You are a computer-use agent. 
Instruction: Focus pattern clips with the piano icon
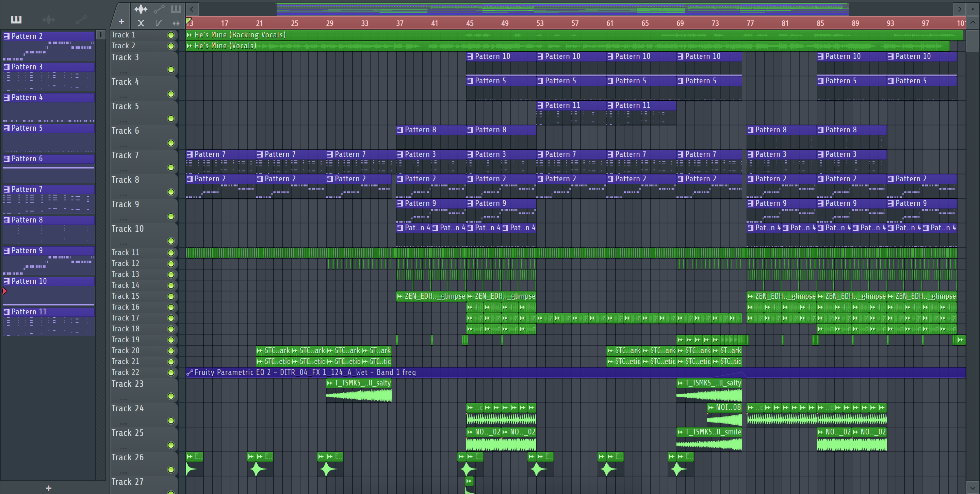point(176,9)
